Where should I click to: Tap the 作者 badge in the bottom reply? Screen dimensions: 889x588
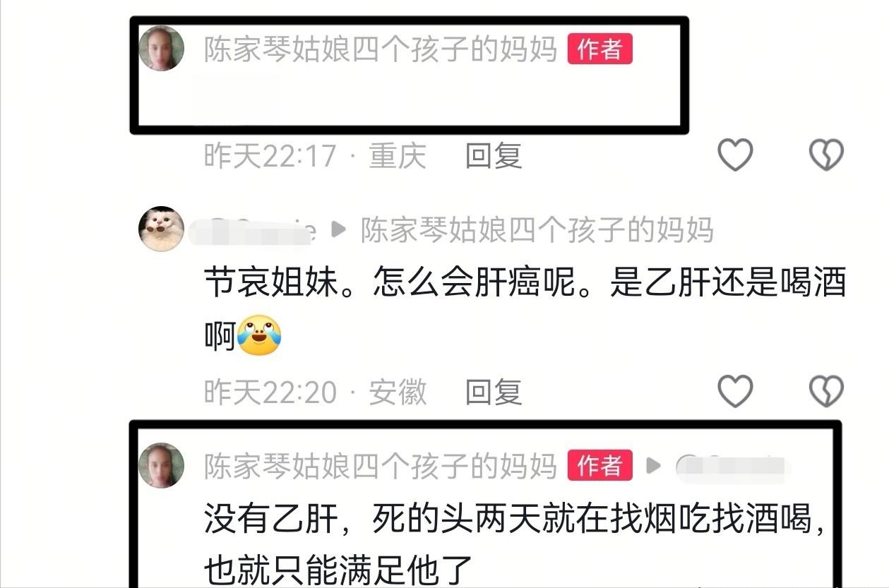tap(599, 465)
